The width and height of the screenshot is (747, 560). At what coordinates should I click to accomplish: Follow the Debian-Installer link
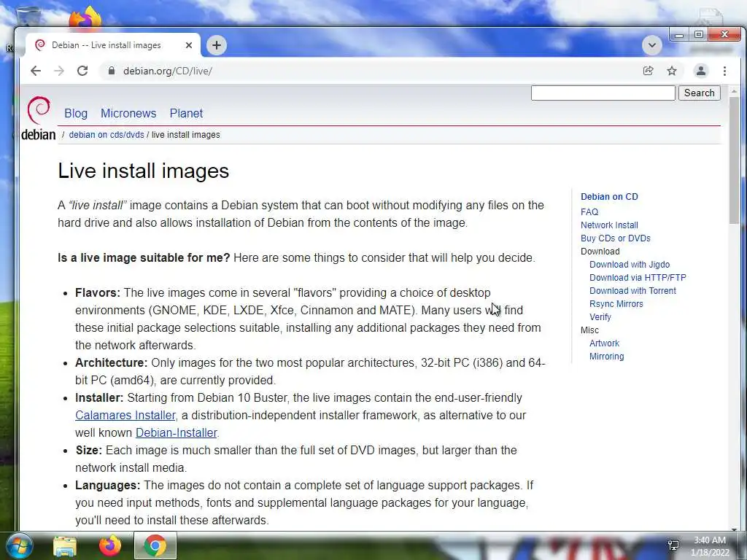177,433
